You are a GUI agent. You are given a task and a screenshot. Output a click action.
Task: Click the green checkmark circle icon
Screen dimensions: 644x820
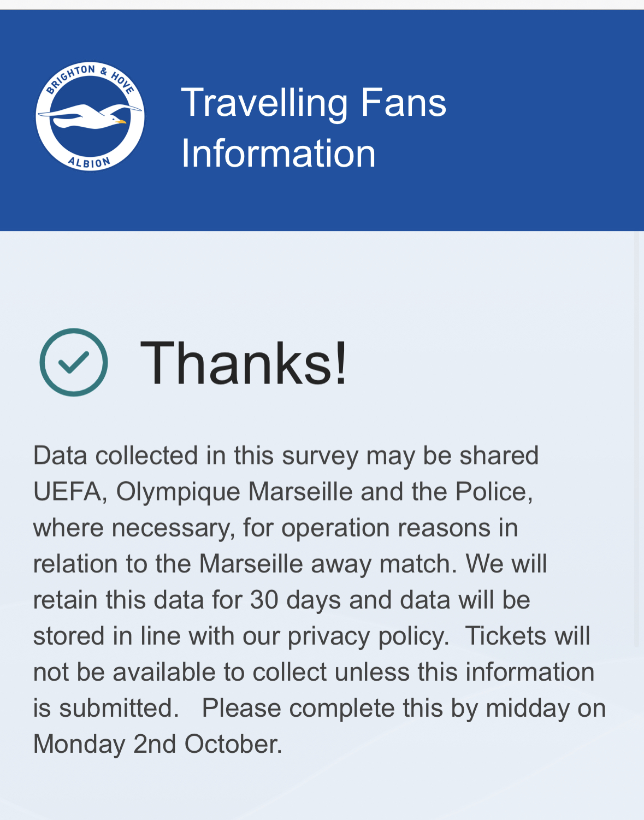74,362
